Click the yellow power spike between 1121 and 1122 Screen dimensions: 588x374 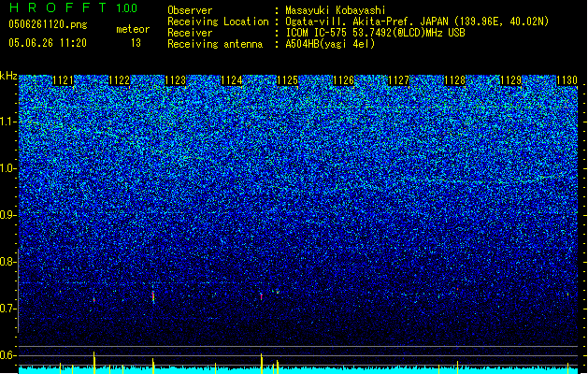click(x=94, y=363)
